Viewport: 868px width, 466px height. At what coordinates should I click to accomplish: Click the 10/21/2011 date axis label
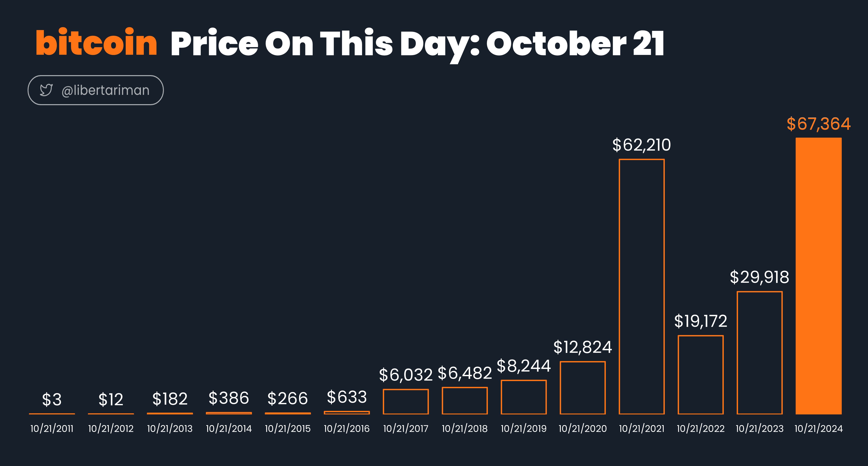52,429
